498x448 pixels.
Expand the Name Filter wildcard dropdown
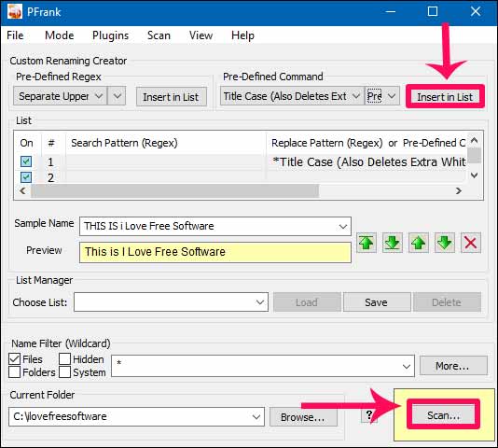[407, 366]
